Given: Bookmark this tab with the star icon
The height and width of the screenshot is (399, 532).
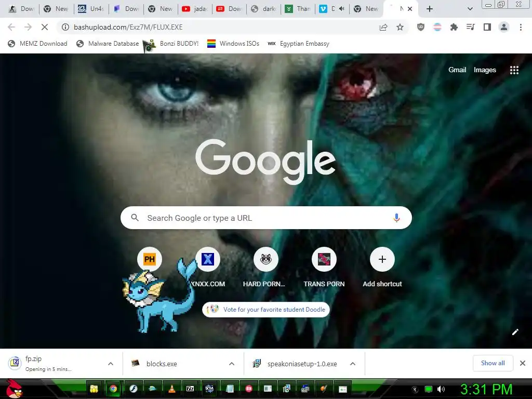Looking at the screenshot, I should 400,27.
